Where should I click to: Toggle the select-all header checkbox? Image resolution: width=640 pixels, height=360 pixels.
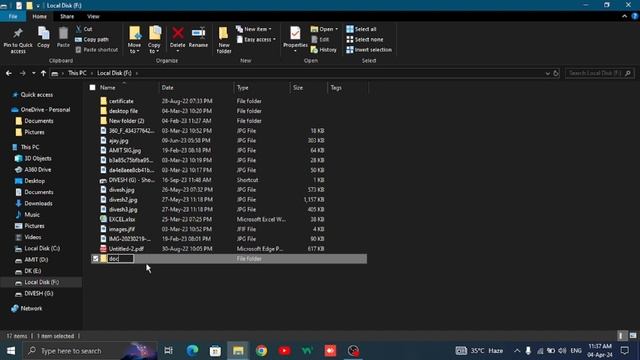pos(93,87)
